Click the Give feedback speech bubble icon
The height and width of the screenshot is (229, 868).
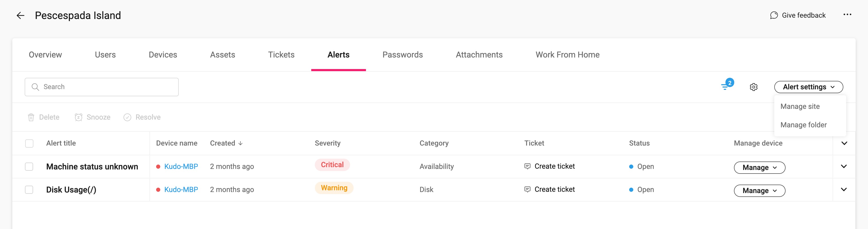coord(774,15)
